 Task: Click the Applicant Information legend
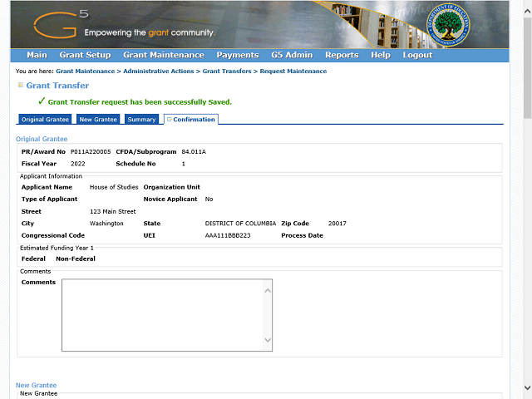click(x=51, y=176)
